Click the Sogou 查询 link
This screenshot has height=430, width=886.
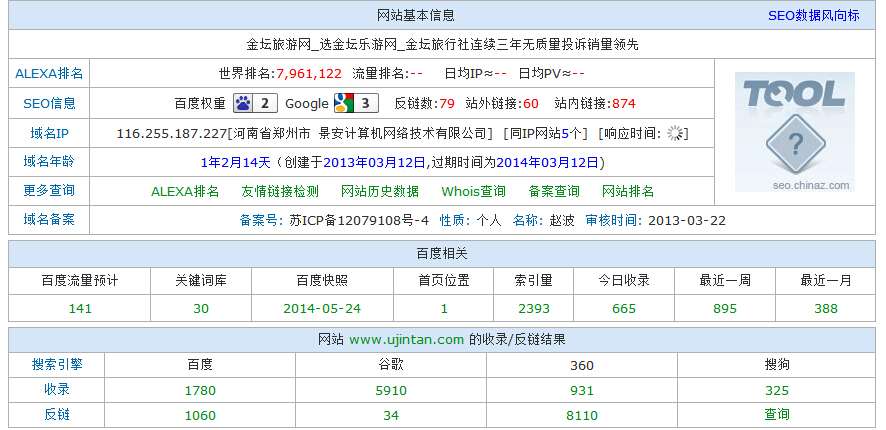pyautogui.click(x=776, y=415)
